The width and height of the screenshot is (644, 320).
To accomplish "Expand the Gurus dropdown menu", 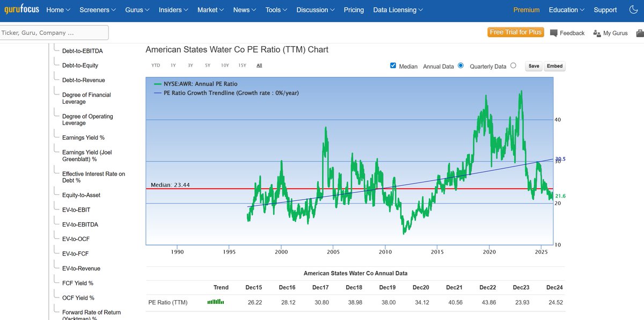I will click(138, 10).
